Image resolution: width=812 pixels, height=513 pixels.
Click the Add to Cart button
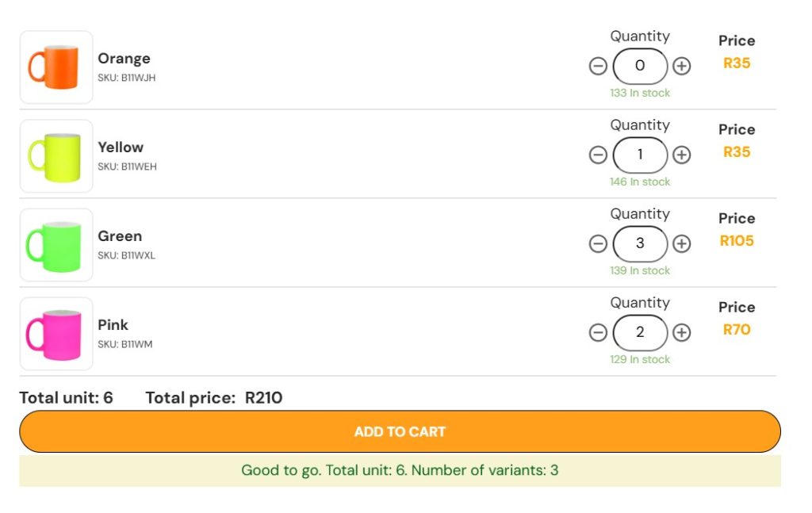point(400,431)
